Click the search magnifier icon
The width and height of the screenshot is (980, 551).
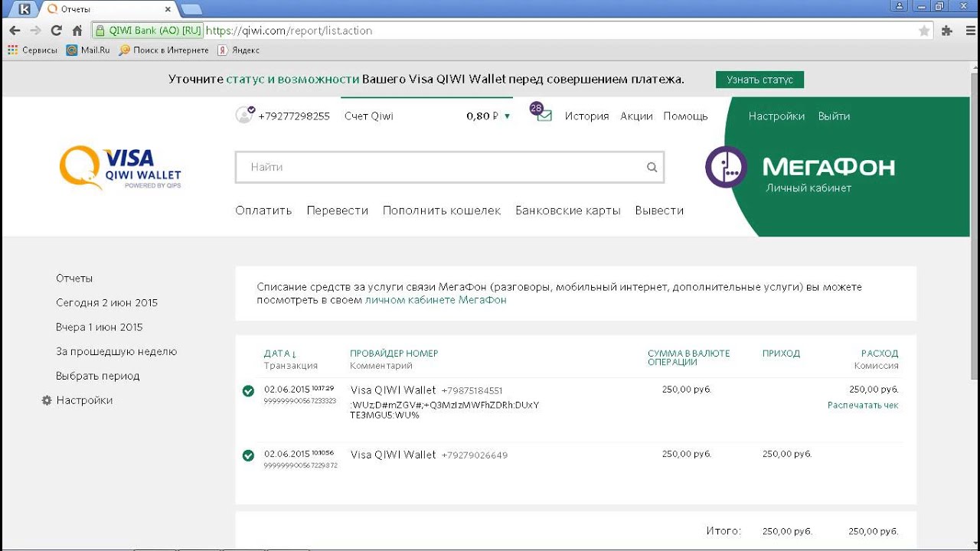coord(652,167)
